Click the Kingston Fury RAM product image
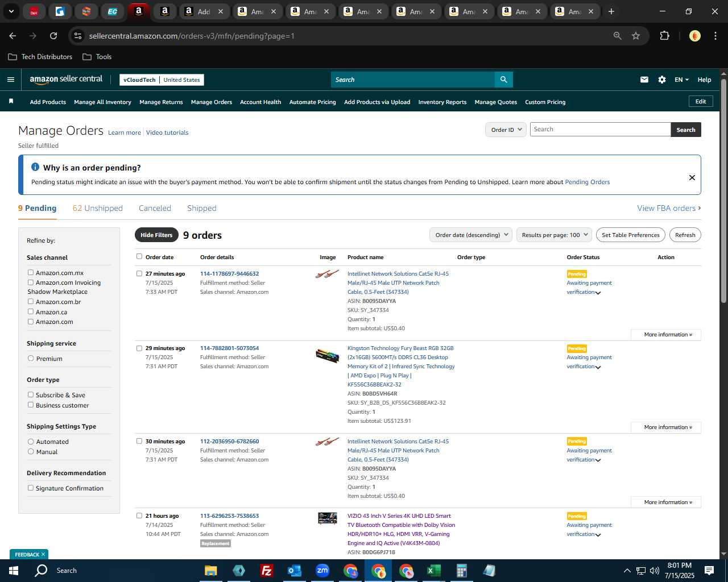 tap(327, 356)
